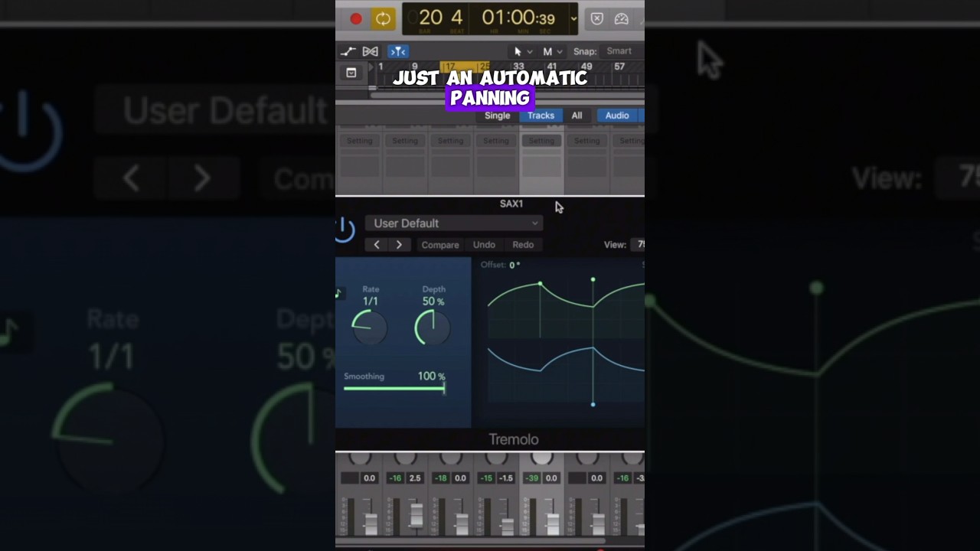
Task: Click the plug-in Redo button
Action: pos(523,245)
